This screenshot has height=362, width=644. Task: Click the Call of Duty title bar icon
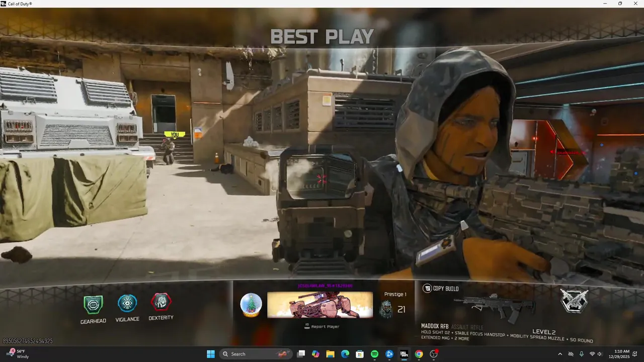pos(4,4)
